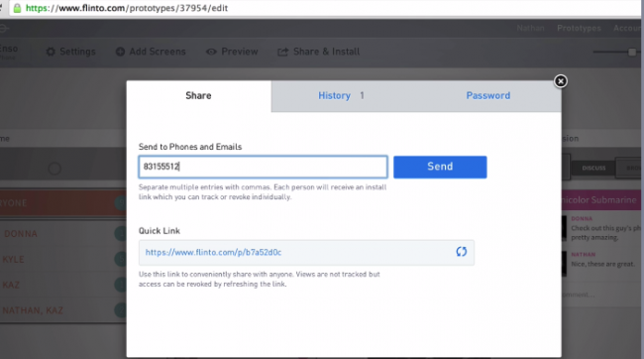Select the KAZ row in background screen

pos(63,285)
